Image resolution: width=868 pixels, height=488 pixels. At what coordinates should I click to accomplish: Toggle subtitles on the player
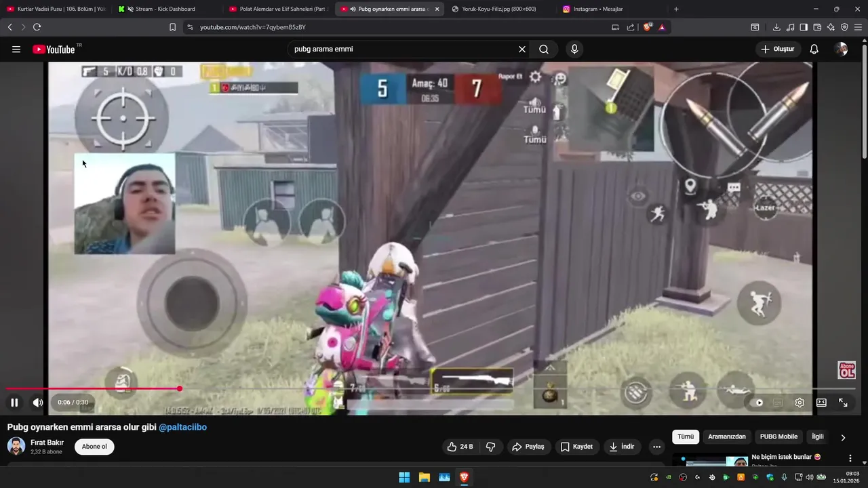click(778, 403)
